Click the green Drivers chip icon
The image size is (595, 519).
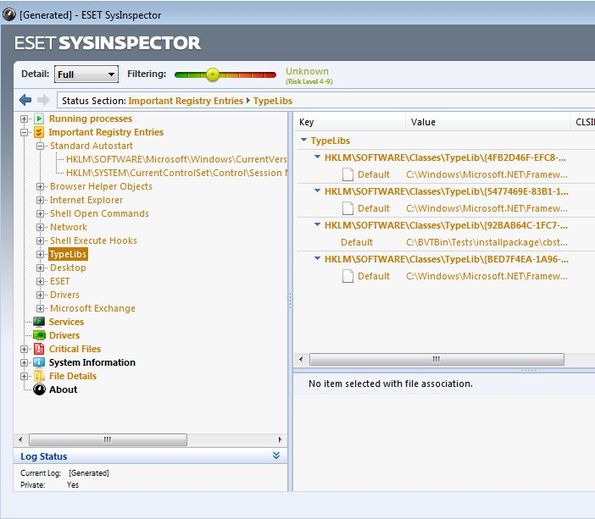tap(39, 335)
